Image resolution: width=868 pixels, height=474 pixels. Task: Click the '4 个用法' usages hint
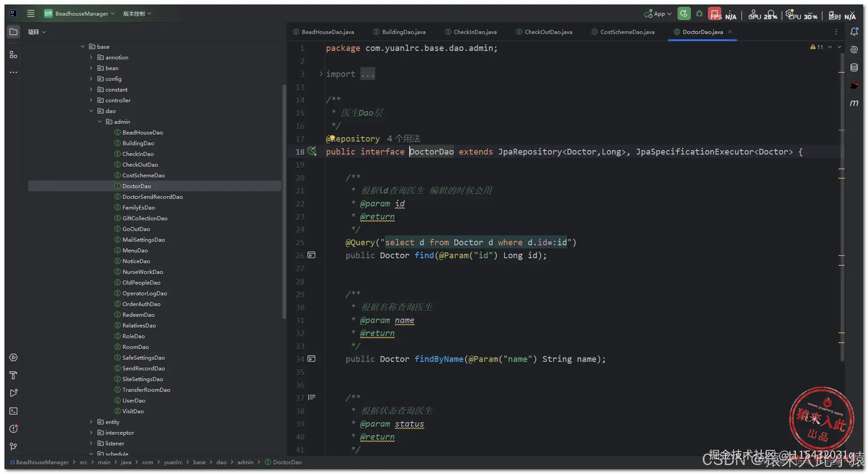click(403, 138)
